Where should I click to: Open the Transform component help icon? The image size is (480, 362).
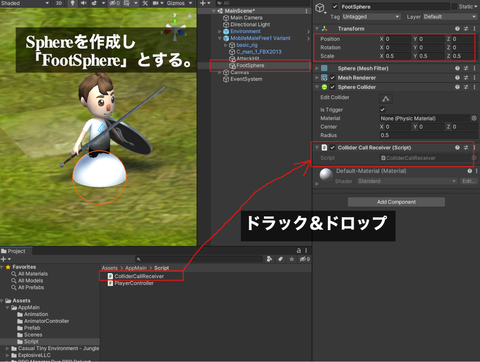tap(457, 29)
